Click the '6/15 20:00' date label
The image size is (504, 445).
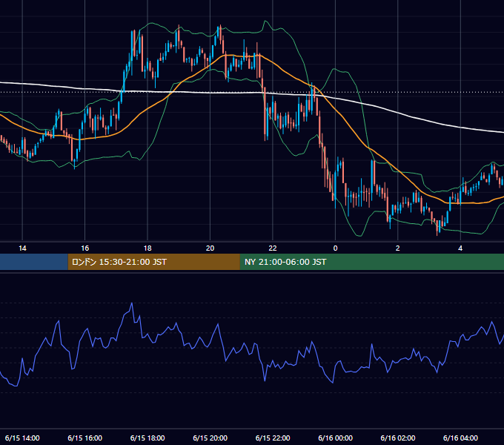pos(210,438)
